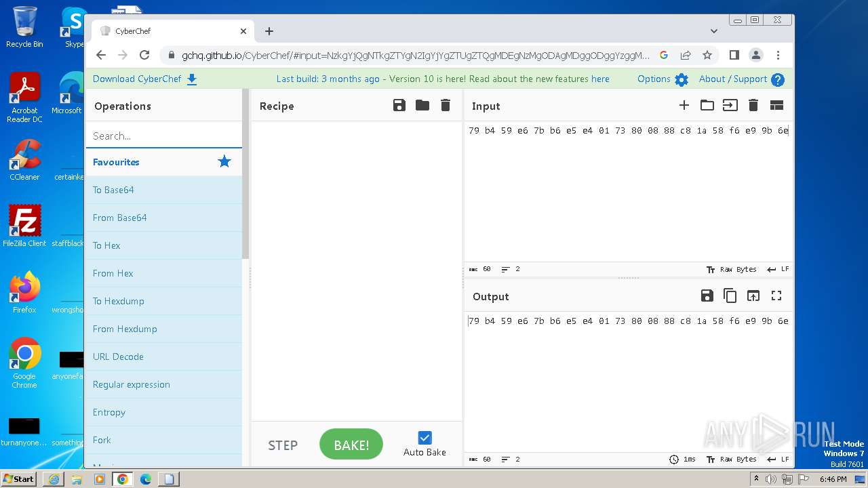Bookmark this page star icon

point(707,56)
